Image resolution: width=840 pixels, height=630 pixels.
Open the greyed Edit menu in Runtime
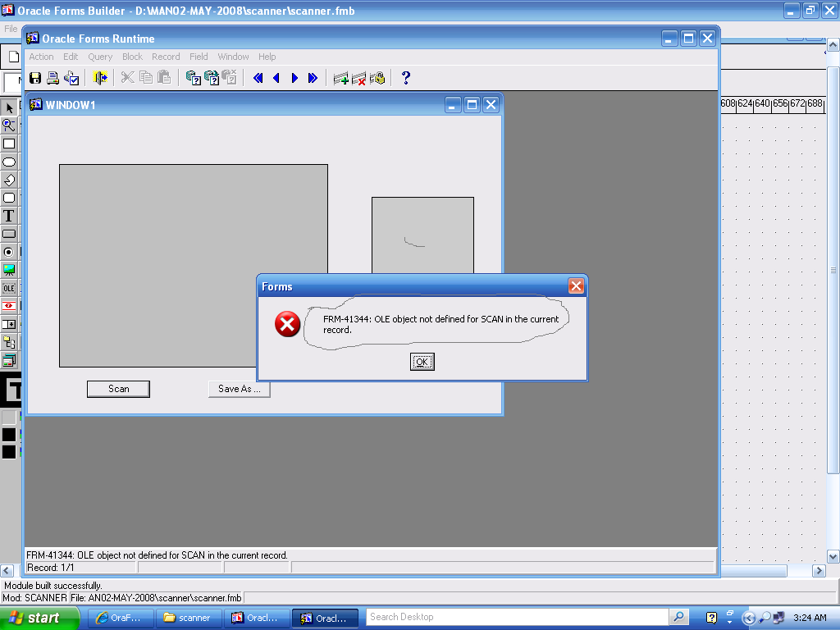pyautogui.click(x=71, y=57)
